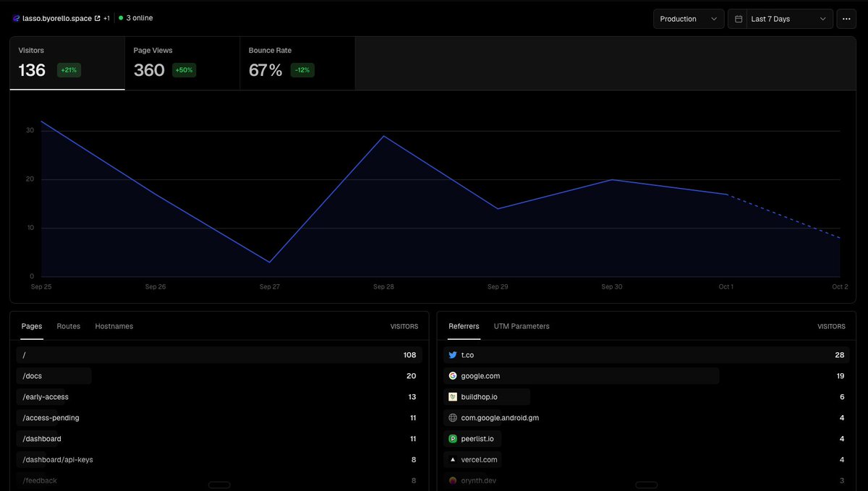Open the three-dot more options menu

pyautogui.click(x=846, y=19)
